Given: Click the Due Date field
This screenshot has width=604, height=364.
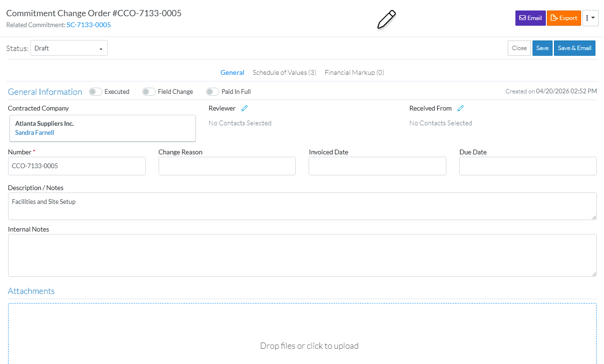Looking at the screenshot, I should pyautogui.click(x=528, y=166).
